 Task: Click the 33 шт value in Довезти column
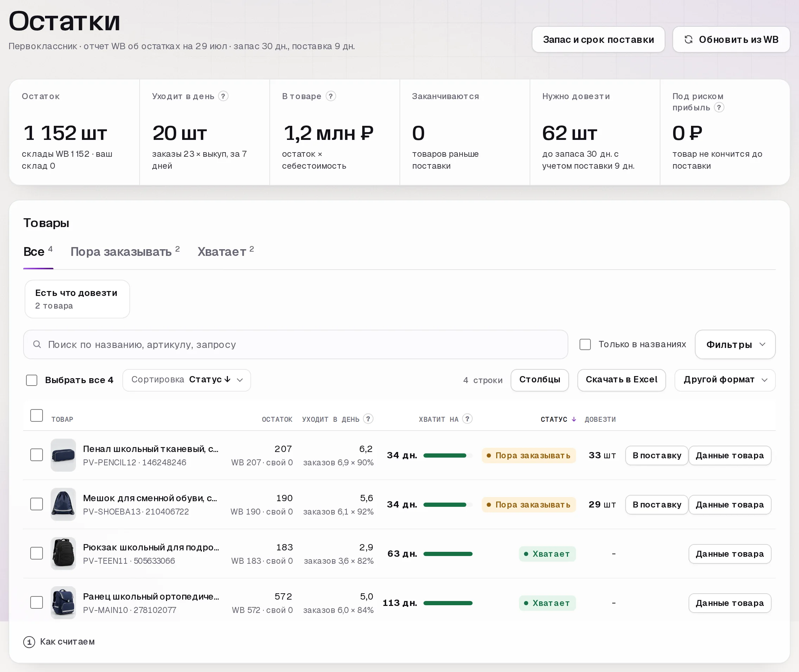pos(602,455)
